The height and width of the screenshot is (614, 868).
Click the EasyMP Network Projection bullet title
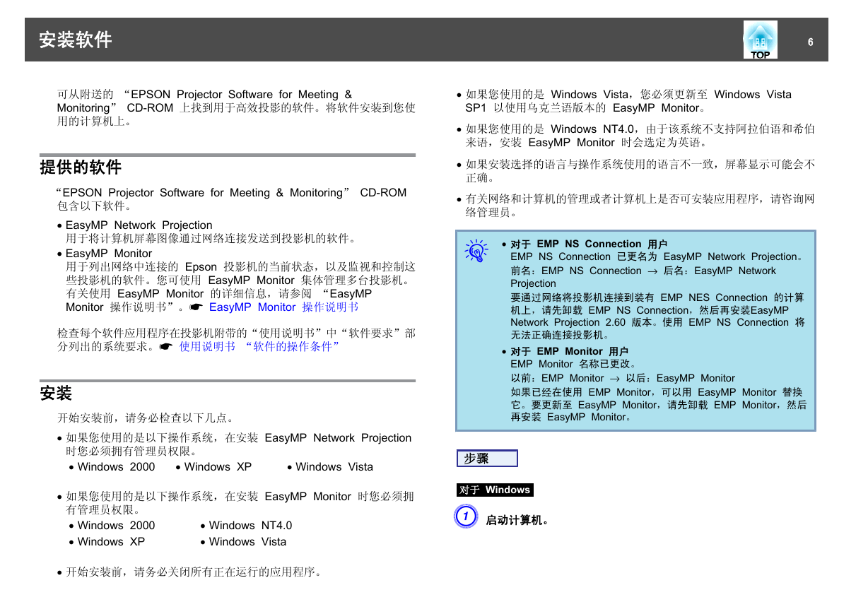pyautogui.click(x=139, y=225)
